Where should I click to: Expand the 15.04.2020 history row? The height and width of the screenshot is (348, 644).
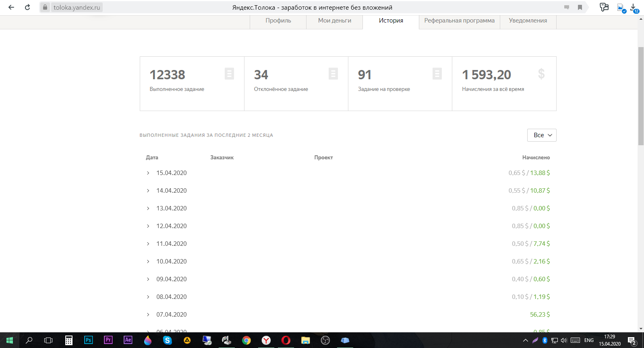tap(148, 173)
